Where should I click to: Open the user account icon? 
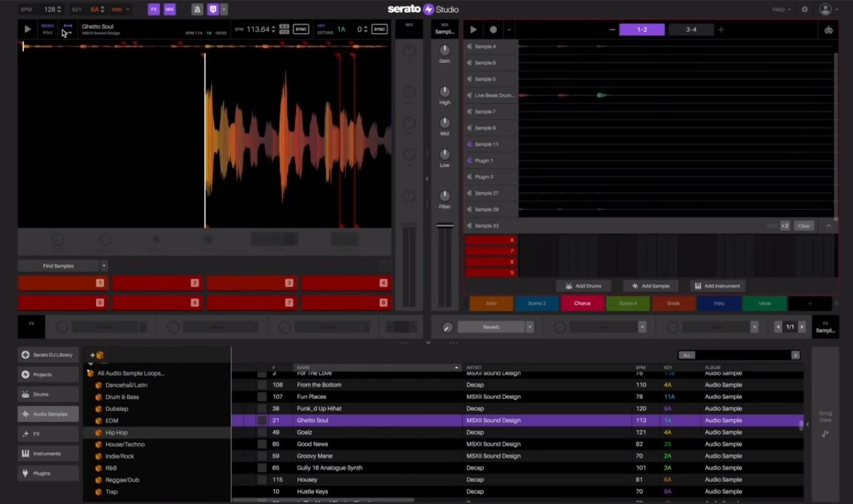pyautogui.click(x=825, y=9)
